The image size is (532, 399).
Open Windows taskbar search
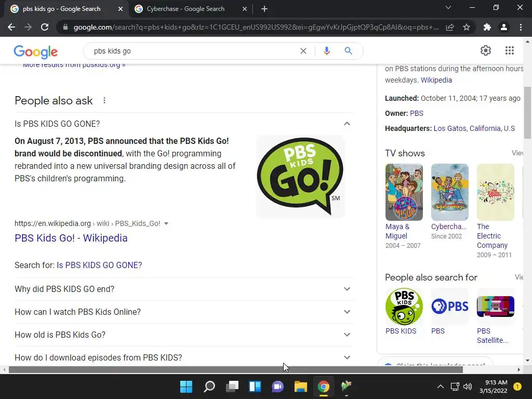[x=209, y=387]
